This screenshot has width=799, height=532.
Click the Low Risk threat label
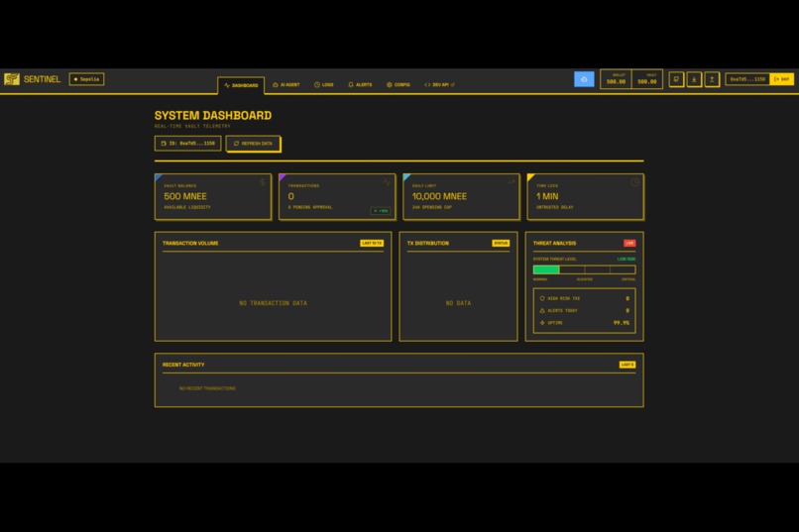tap(627, 260)
